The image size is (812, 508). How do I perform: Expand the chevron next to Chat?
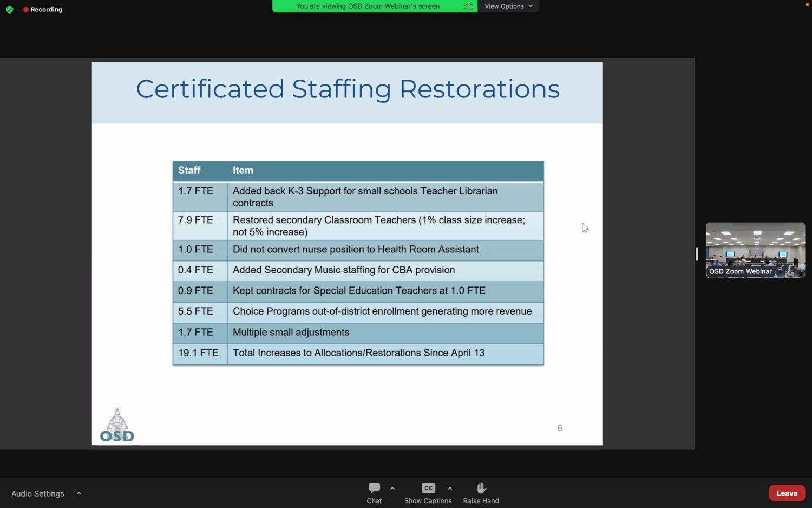[392, 488]
